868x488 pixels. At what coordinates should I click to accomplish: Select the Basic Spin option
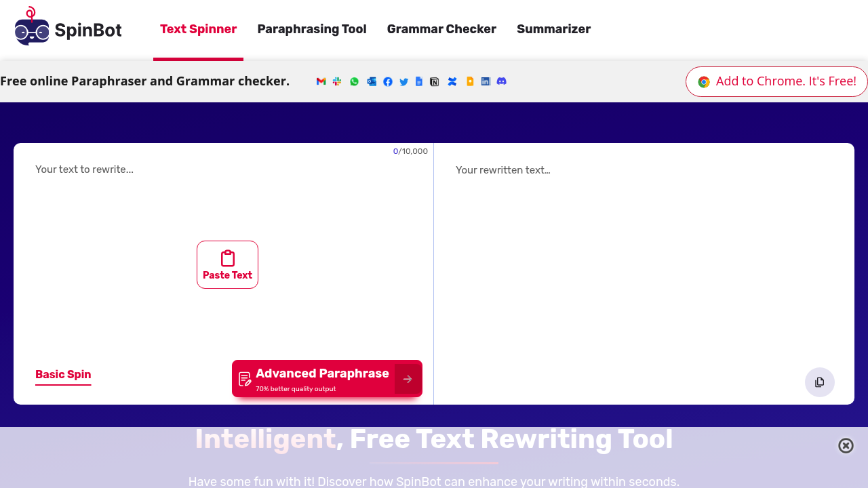coord(63,375)
